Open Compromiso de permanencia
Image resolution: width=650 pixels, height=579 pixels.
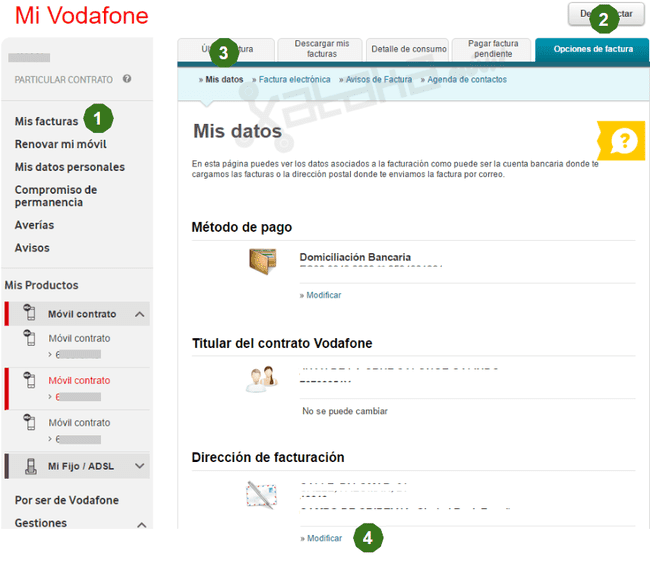pyautogui.click(x=56, y=196)
